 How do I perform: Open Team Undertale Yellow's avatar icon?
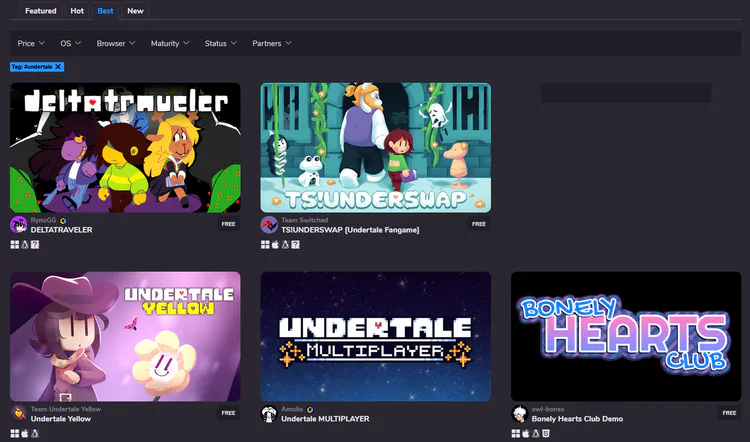[x=19, y=414]
